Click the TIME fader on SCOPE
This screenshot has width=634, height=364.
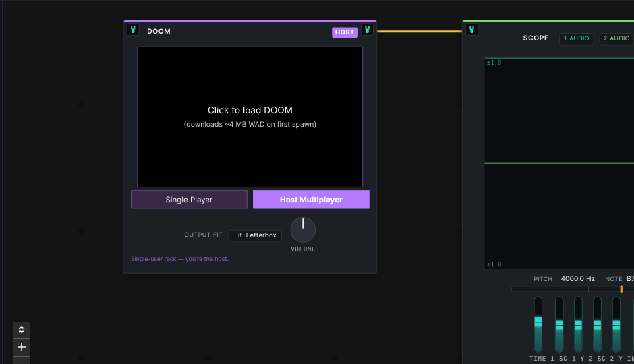[x=538, y=324]
